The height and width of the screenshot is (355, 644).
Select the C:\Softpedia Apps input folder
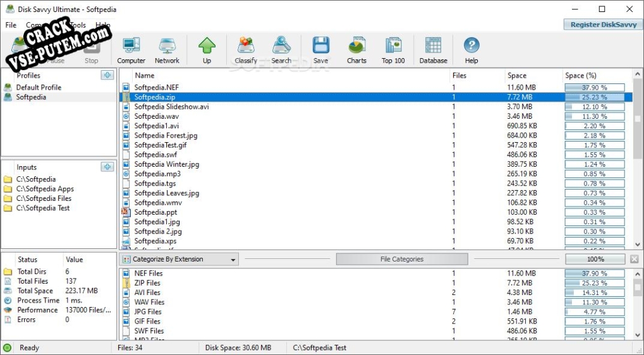[45, 189]
